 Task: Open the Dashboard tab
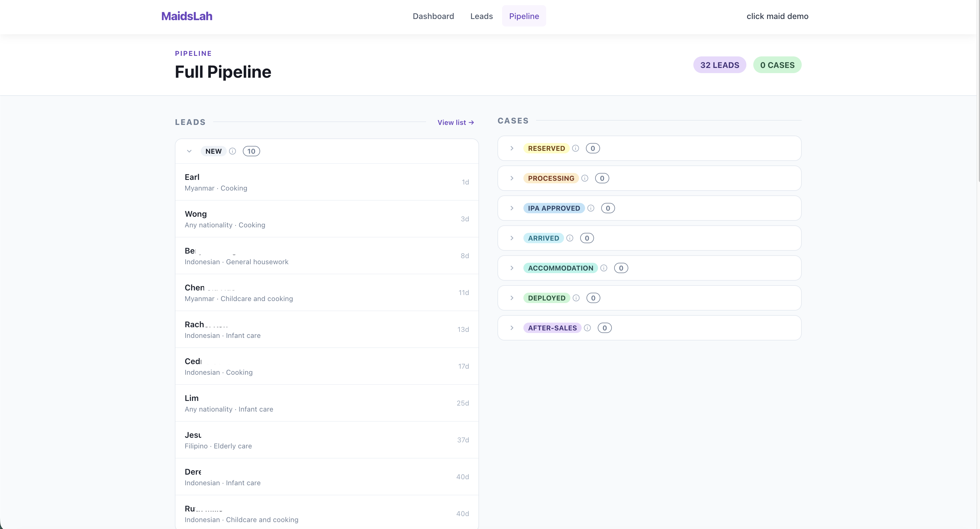[433, 16]
